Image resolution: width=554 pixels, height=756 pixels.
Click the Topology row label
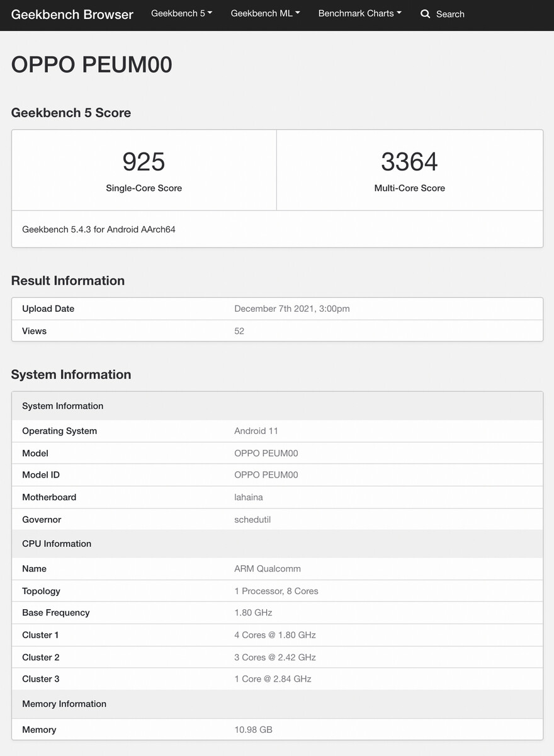(41, 591)
